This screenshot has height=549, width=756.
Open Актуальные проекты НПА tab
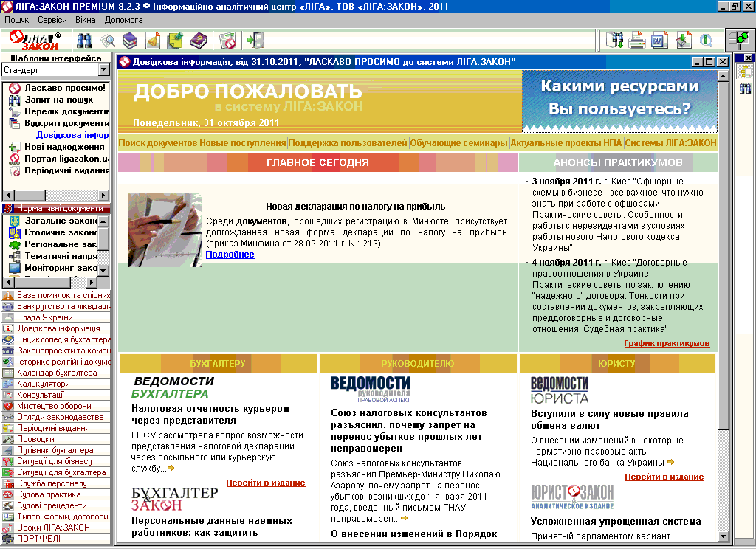566,142
